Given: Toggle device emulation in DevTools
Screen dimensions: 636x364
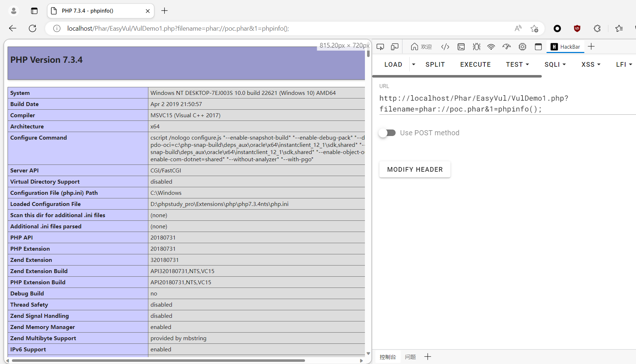Looking at the screenshot, I should (x=395, y=47).
